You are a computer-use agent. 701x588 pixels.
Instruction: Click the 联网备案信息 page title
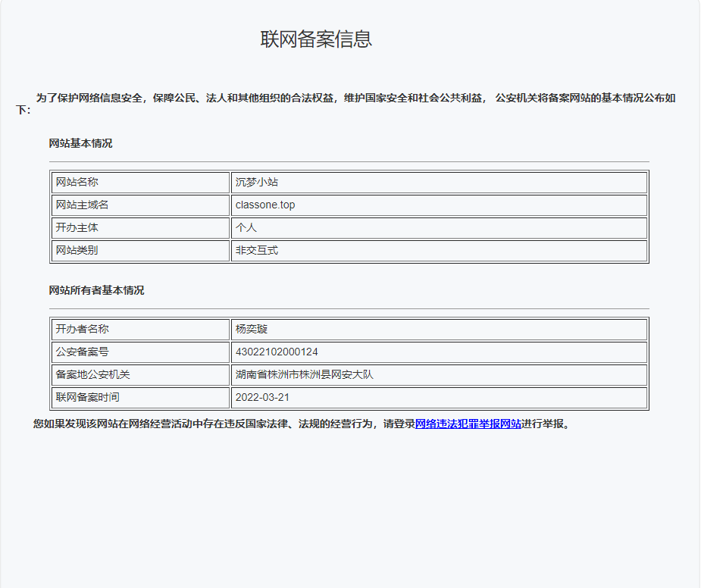tap(316, 39)
